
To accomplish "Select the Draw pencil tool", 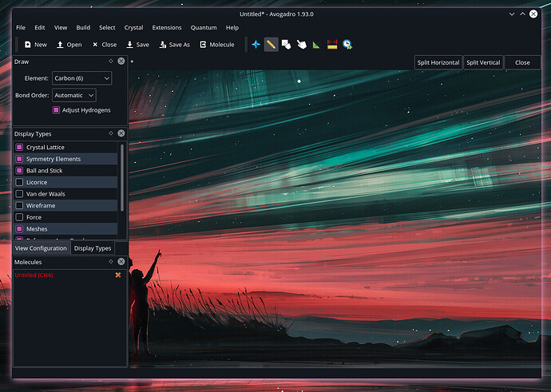I will 271,45.
